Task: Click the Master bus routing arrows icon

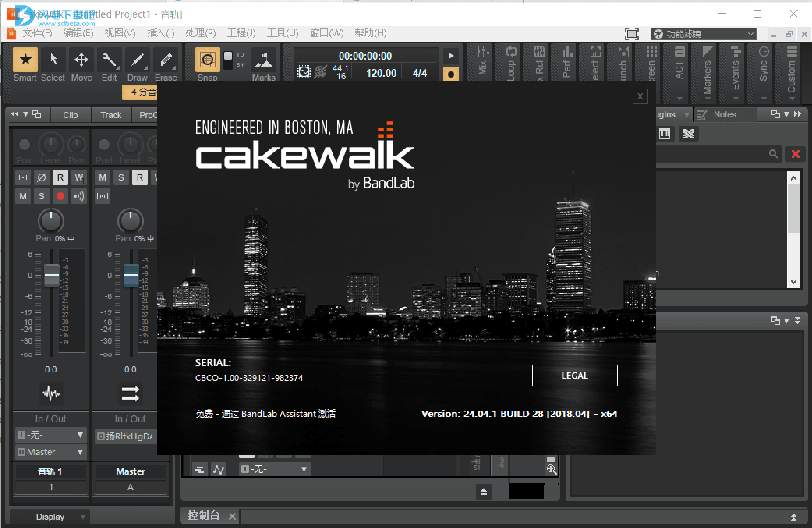Action: click(131, 393)
